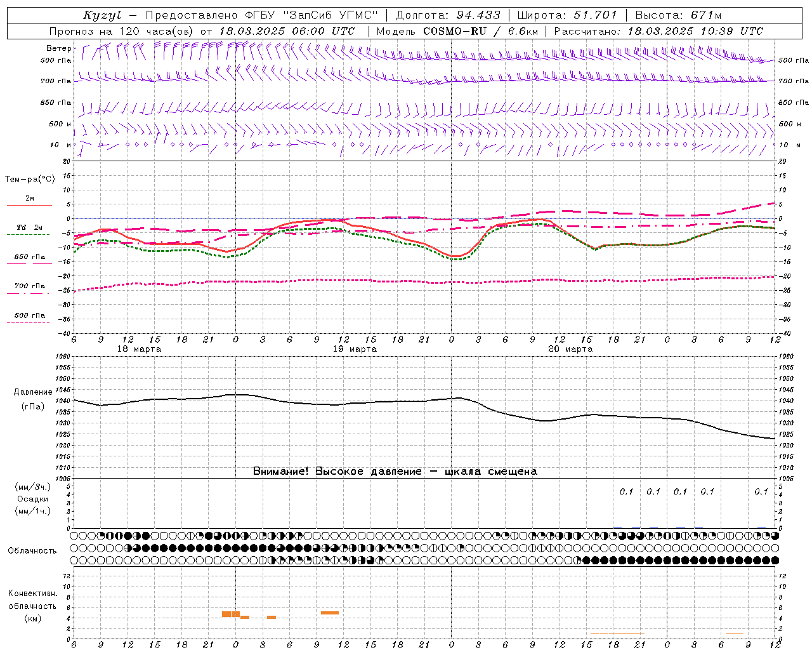Image resolution: width=812 pixels, height=650 pixels.
Task: Click the Конвективн. label
Action: (x=32, y=594)
